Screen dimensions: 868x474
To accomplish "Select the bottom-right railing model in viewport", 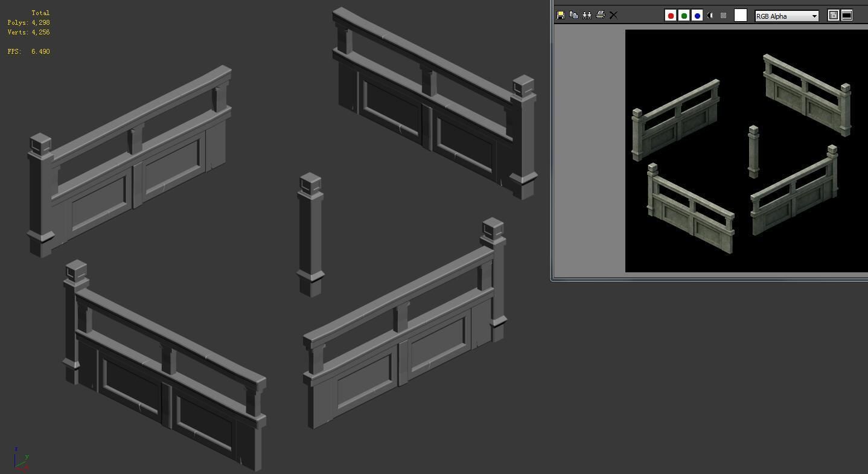I will (404, 324).
